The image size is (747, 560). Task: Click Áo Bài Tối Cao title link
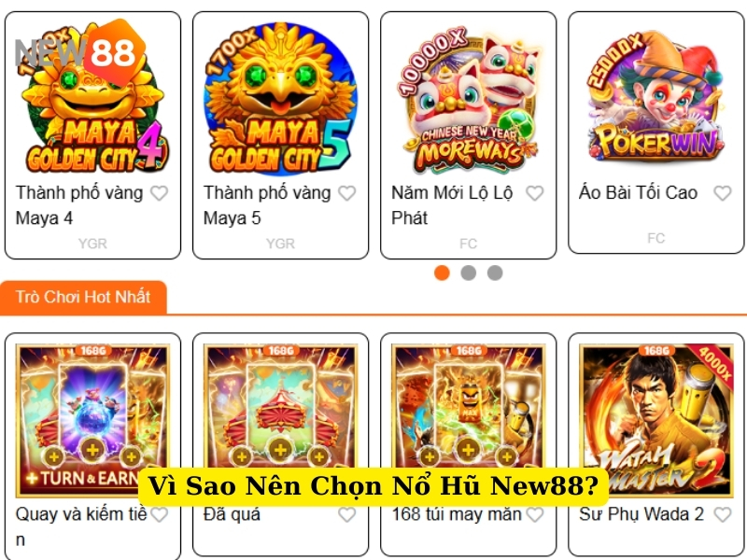[x=638, y=193]
